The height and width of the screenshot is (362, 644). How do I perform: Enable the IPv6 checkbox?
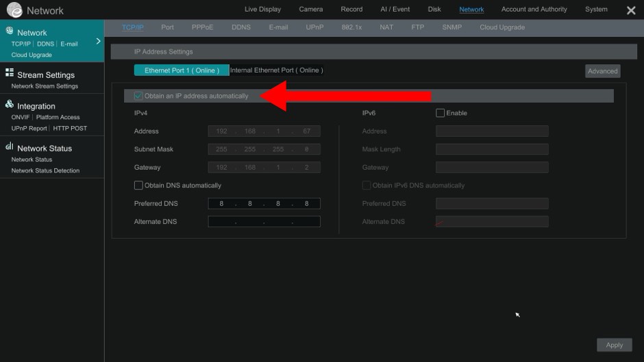(x=440, y=113)
